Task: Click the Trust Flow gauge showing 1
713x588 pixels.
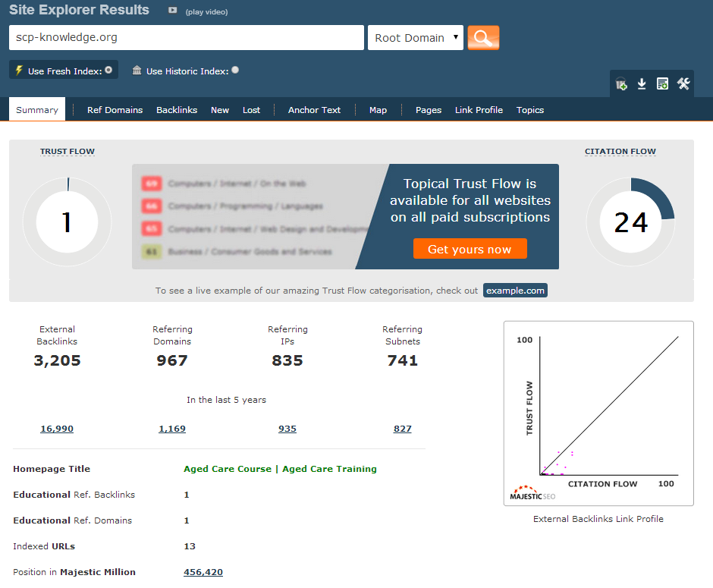Action: coord(68,222)
